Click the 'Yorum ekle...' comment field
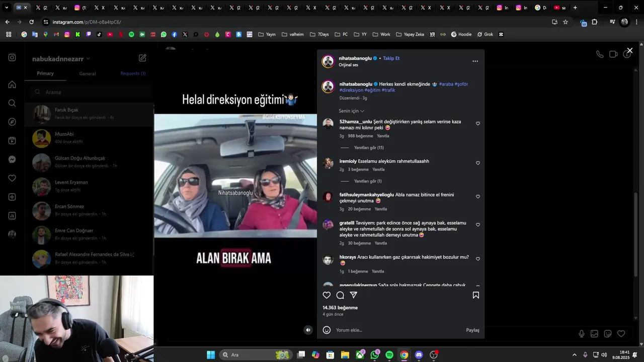 [x=397, y=330]
